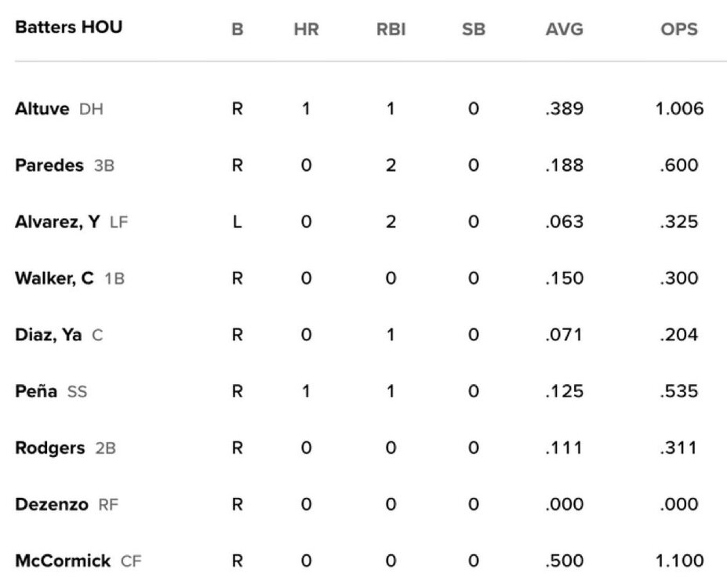Click Altuve's 1.006 OPS value
The image size is (727, 588).
tap(679, 109)
